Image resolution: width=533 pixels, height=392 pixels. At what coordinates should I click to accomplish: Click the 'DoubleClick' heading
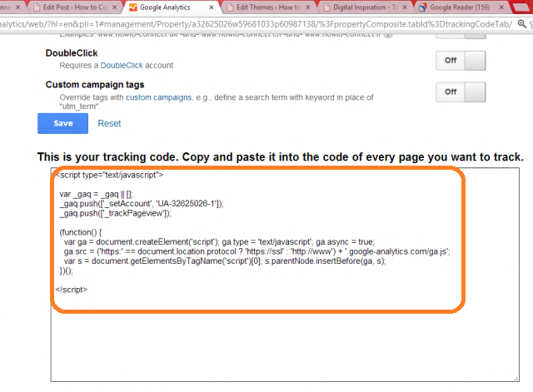click(72, 53)
